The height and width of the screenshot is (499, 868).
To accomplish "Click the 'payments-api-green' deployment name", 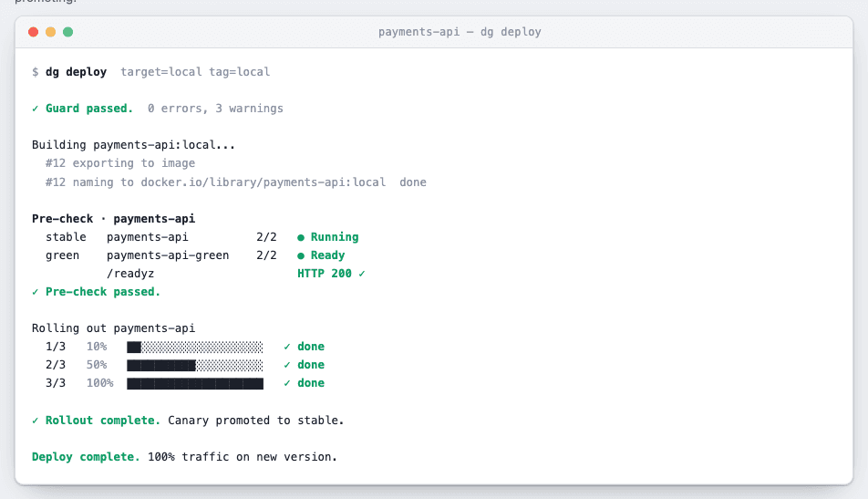I will point(168,255).
